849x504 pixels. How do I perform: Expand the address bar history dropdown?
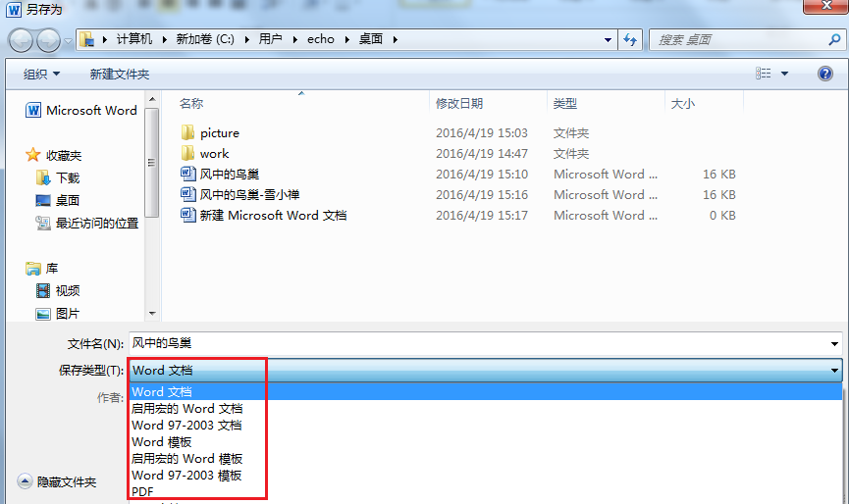coord(608,40)
